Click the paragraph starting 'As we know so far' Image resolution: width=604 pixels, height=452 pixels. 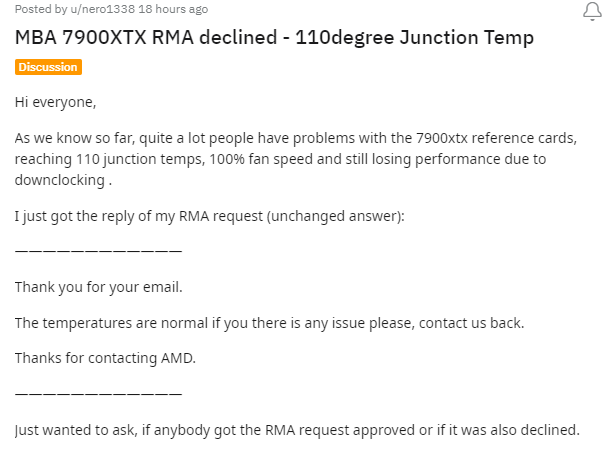point(296,159)
